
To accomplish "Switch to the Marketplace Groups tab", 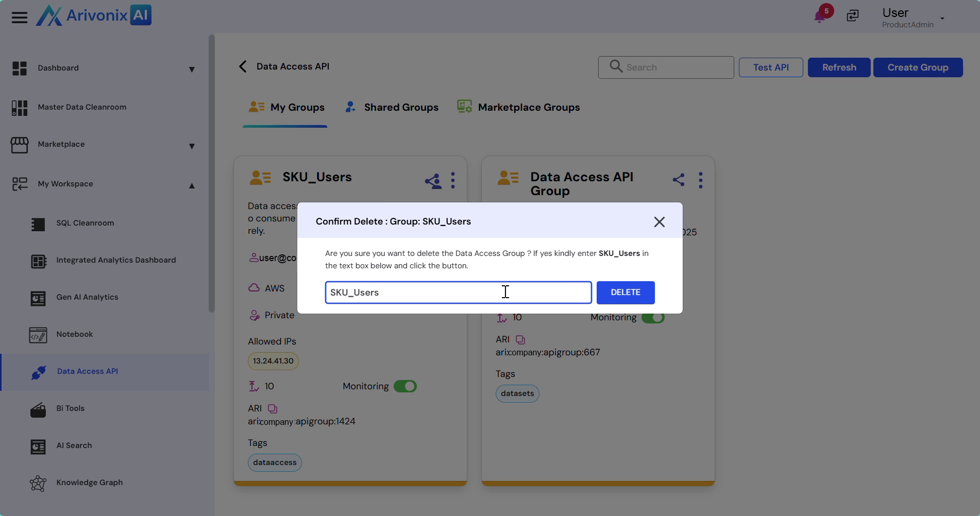I will [x=518, y=108].
